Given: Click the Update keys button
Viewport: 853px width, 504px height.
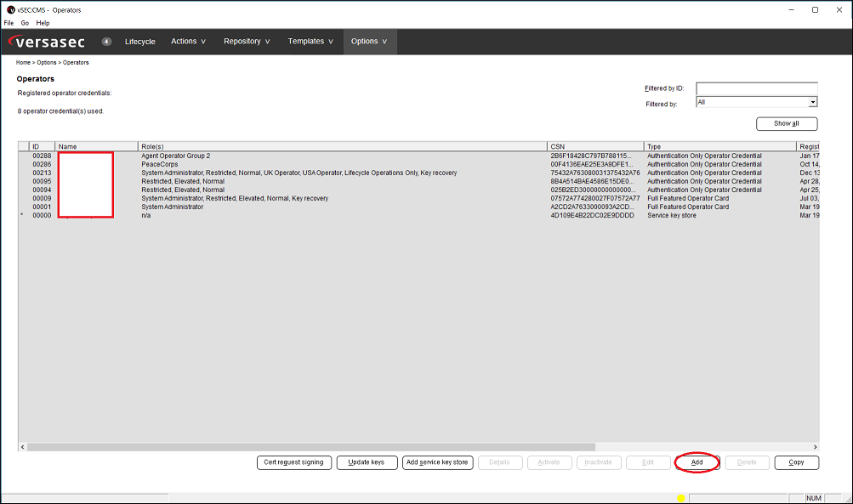Looking at the screenshot, I should (x=367, y=462).
